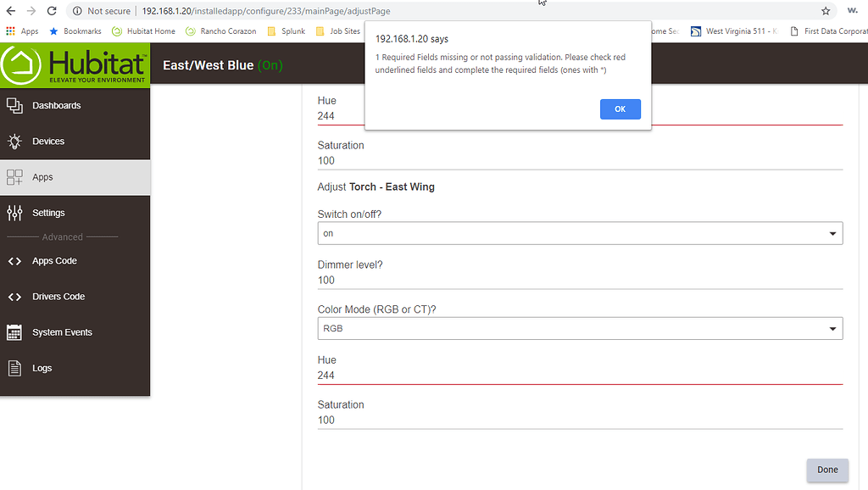The width and height of the screenshot is (868, 490).
Task: Expand the Switch on/off dropdown
Action: click(x=580, y=233)
